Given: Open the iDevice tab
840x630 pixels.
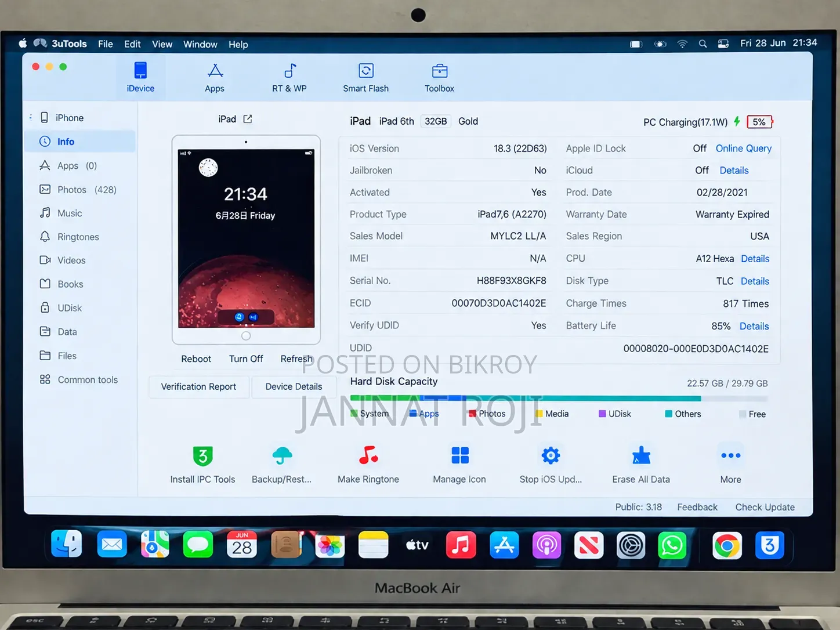Looking at the screenshot, I should coord(140,77).
